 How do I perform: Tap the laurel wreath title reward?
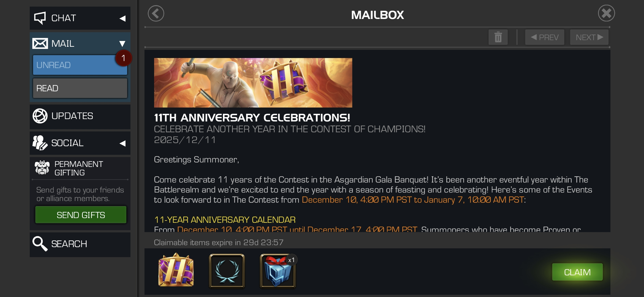point(227,271)
